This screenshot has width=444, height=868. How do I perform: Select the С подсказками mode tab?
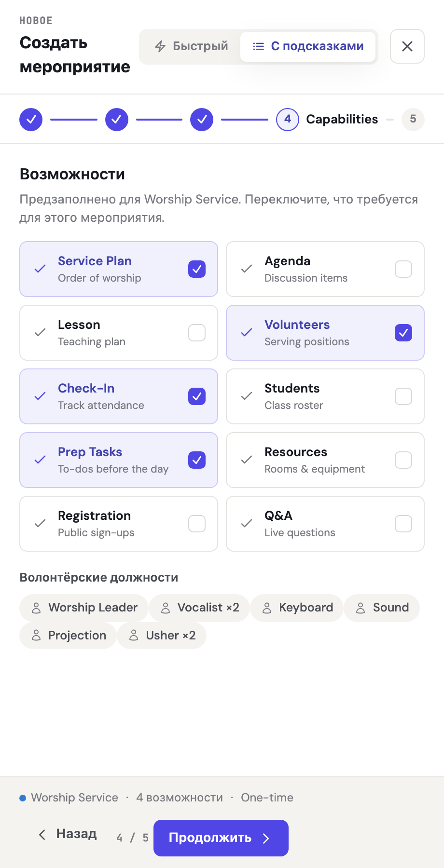click(x=308, y=46)
